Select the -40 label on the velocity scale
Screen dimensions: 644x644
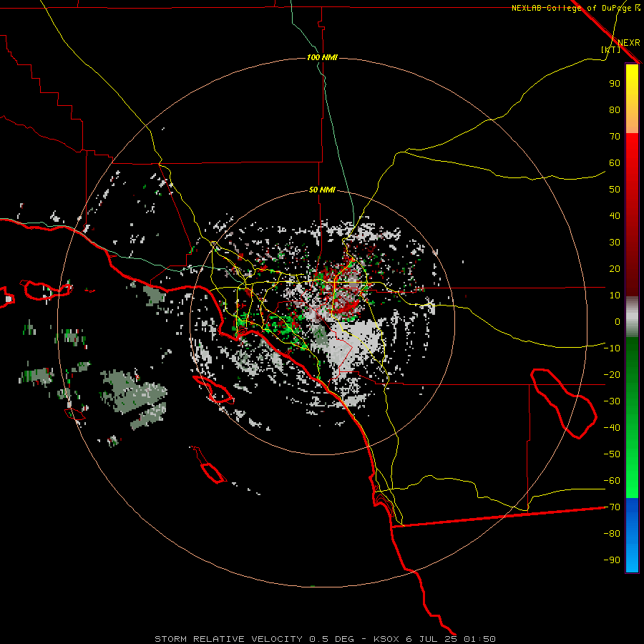click(612, 428)
